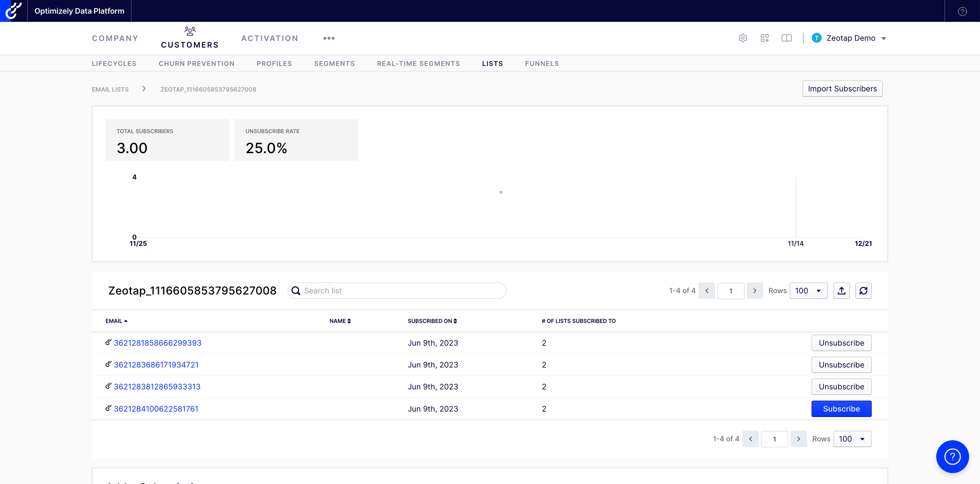Click the export list upload icon
Viewport: 980px width, 484px height.
click(x=841, y=291)
